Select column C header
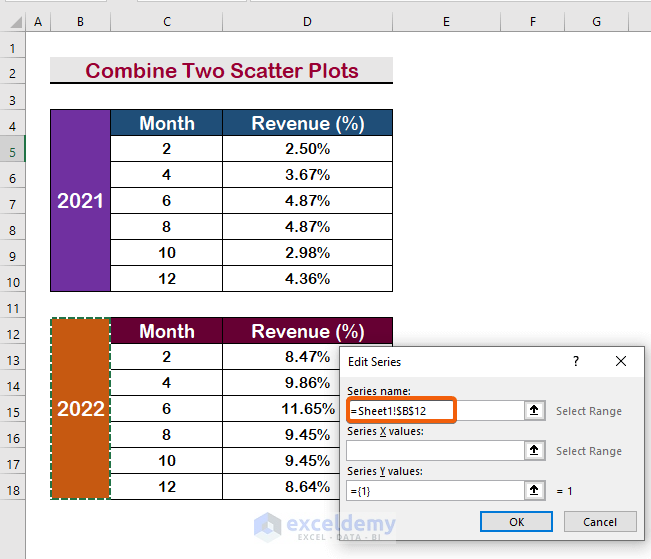This screenshot has width=651, height=559. pyautogui.click(x=166, y=21)
